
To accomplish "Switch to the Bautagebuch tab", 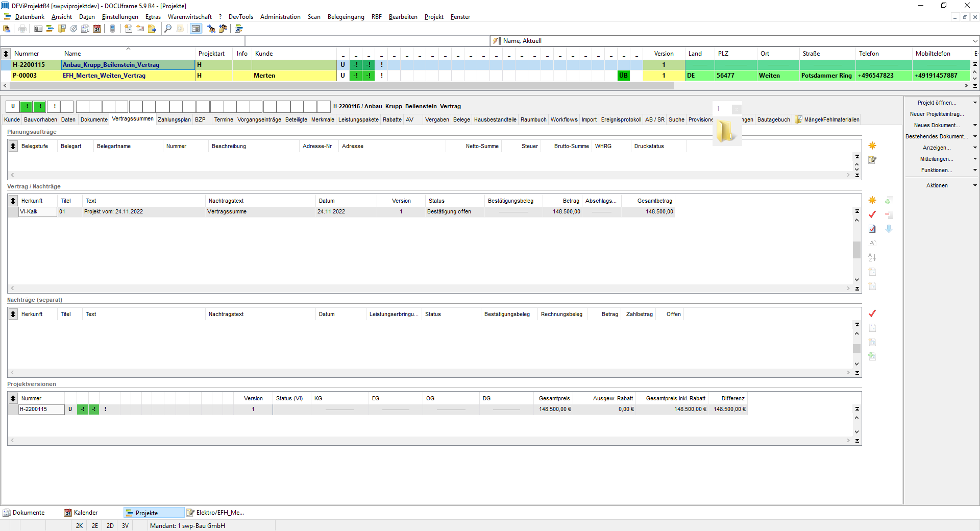I will 773,119.
